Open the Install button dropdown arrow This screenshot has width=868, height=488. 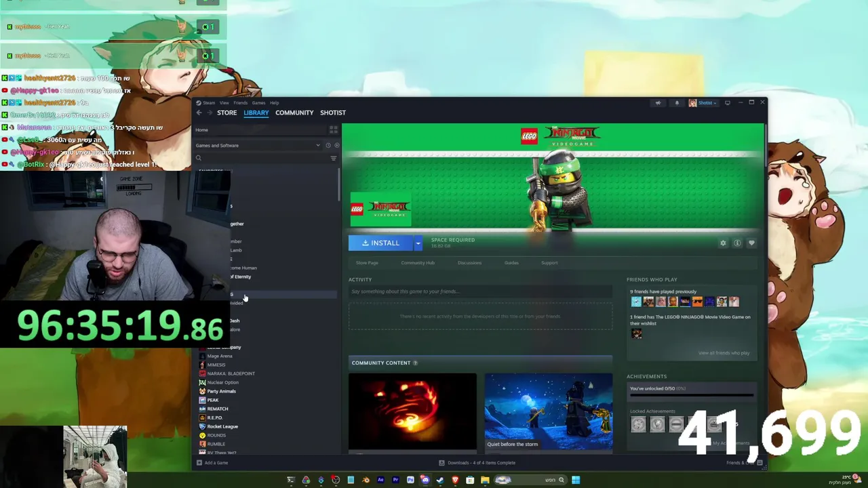point(418,243)
